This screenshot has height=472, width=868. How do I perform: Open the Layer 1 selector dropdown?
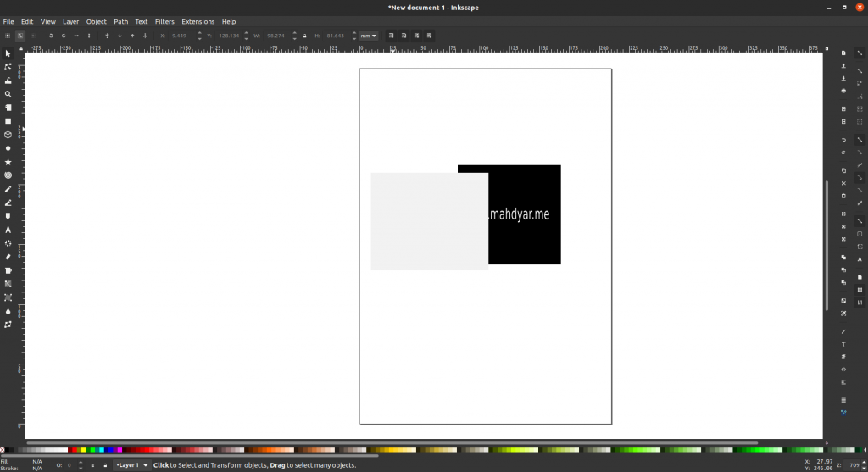(x=132, y=465)
